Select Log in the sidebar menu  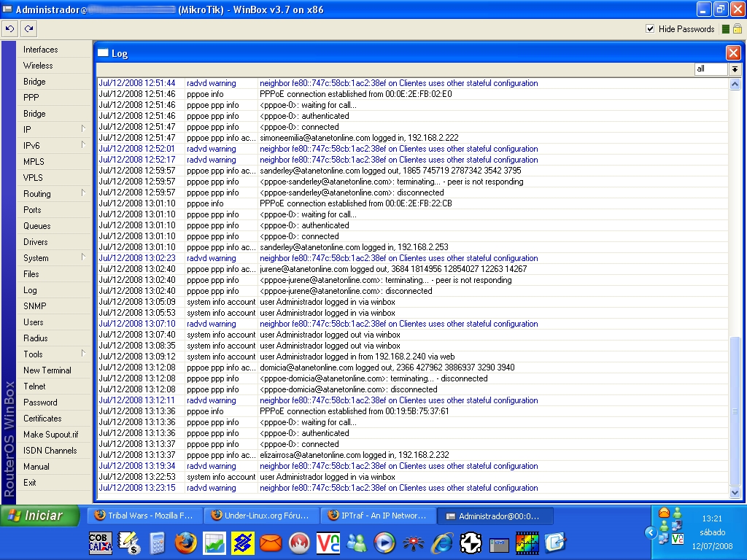click(x=30, y=290)
